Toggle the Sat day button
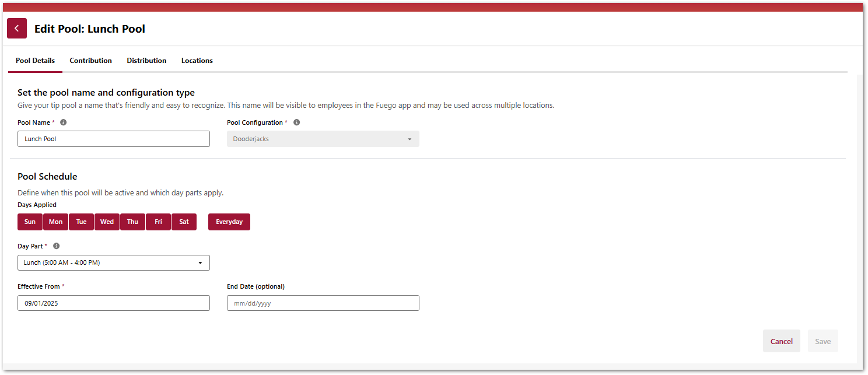This screenshot has height=375, width=868. click(184, 222)
